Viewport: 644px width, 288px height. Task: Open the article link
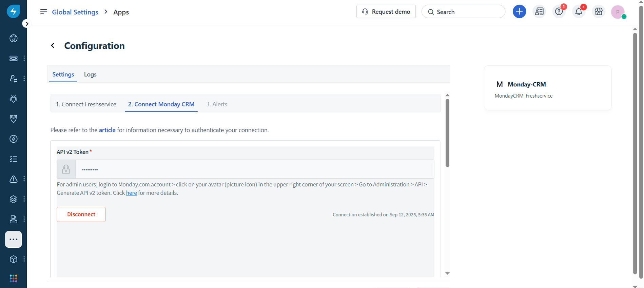[x=107, y=130]
